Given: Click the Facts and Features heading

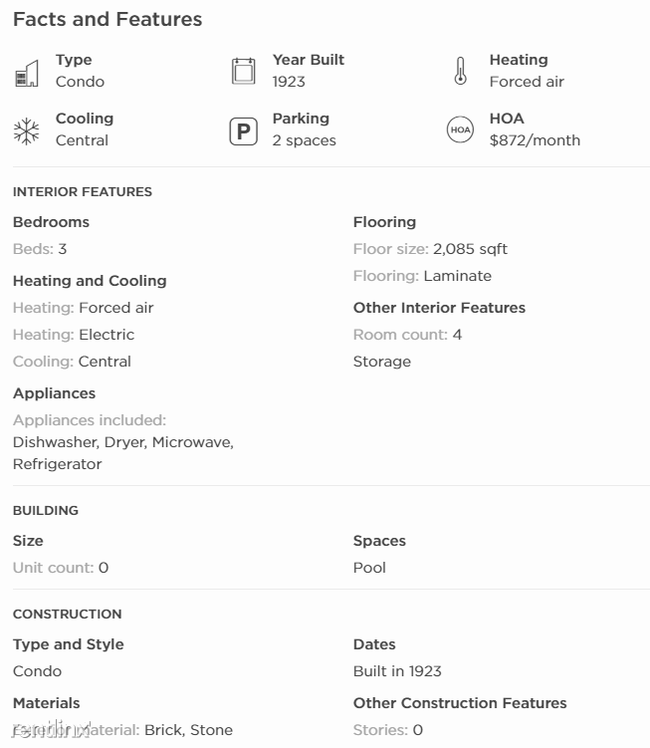Looking at the screenshot, I should click(107, 19).
